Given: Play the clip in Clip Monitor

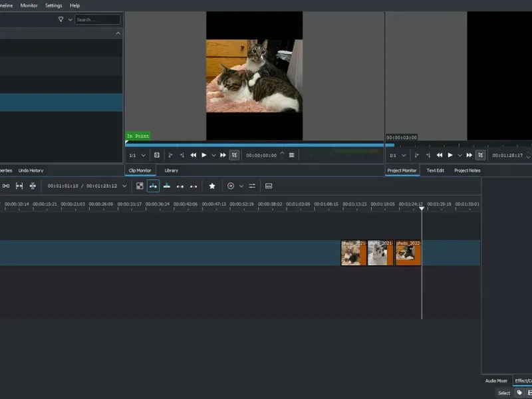Looking at the screenshot, I should [x=203, y=155].
